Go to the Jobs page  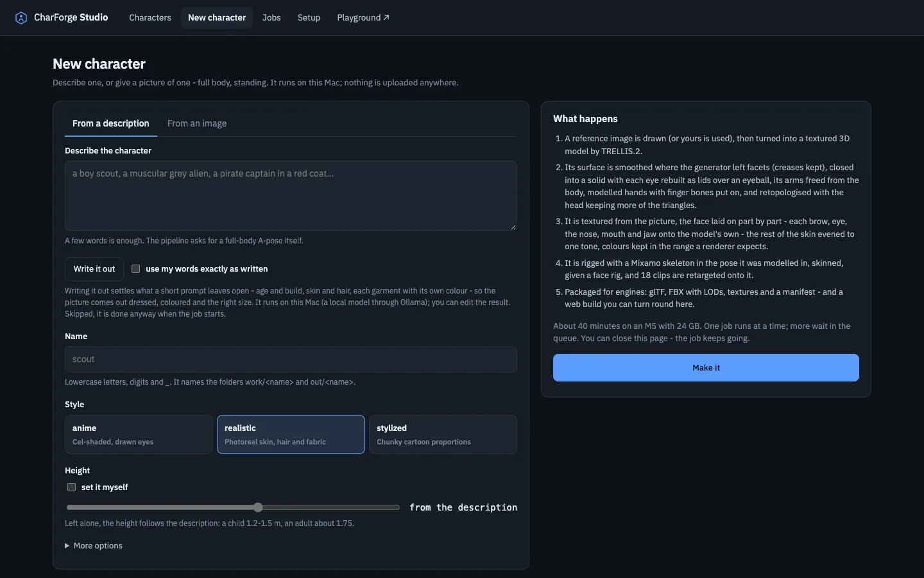[x=271, y=17]
